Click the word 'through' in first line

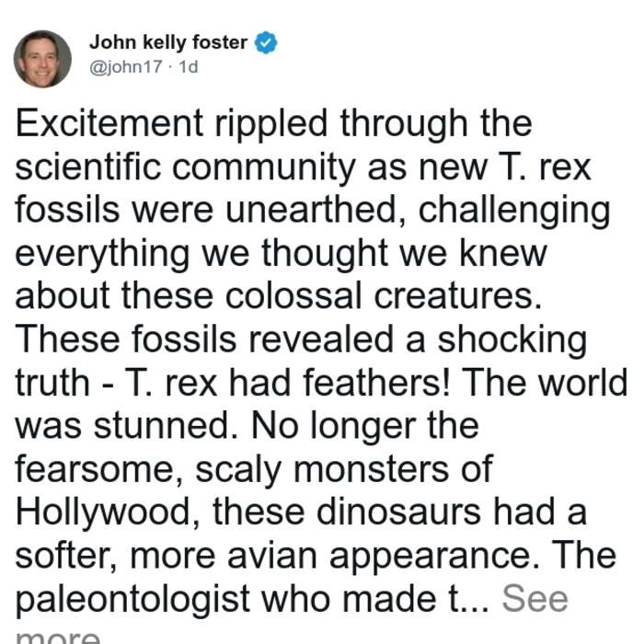tap(404, 123)
